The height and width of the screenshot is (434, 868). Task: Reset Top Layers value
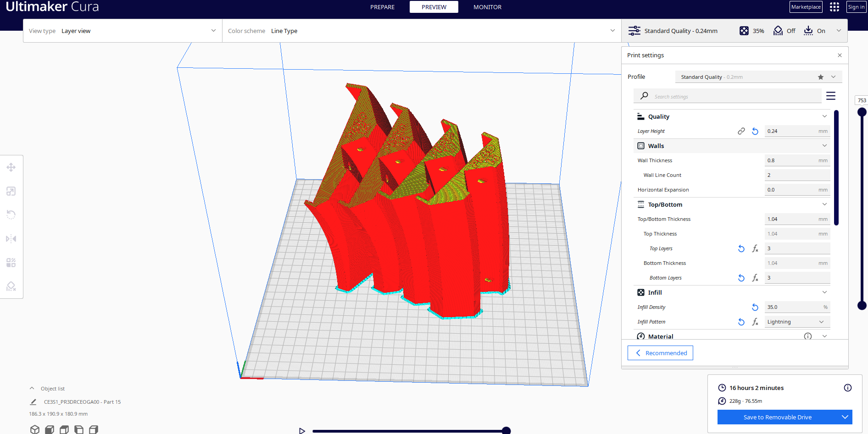741,248
